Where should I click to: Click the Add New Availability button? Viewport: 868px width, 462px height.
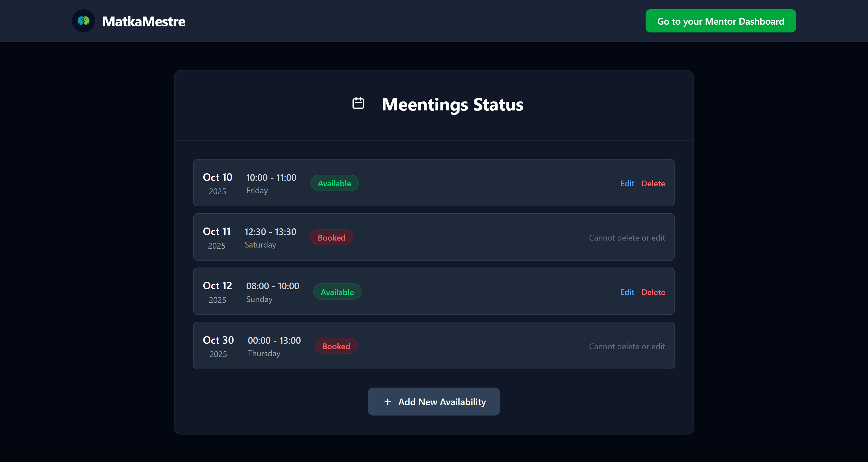point(434,402)
